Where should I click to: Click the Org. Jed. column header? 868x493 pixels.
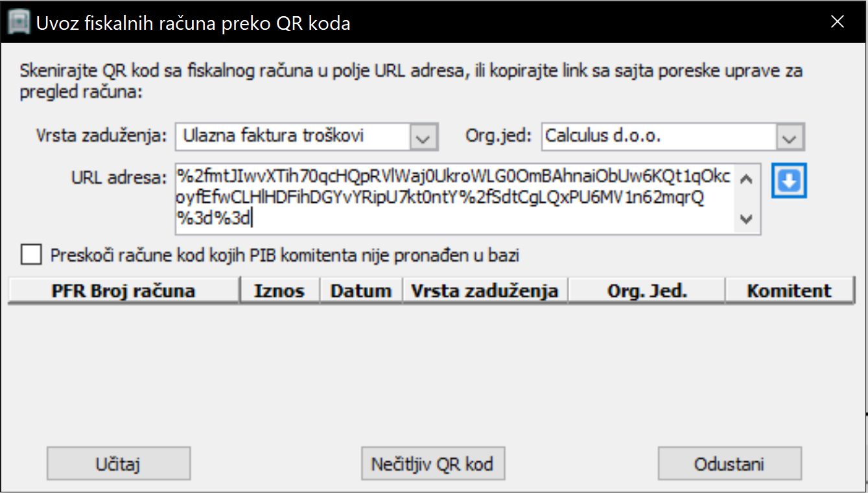pos(647,291)
